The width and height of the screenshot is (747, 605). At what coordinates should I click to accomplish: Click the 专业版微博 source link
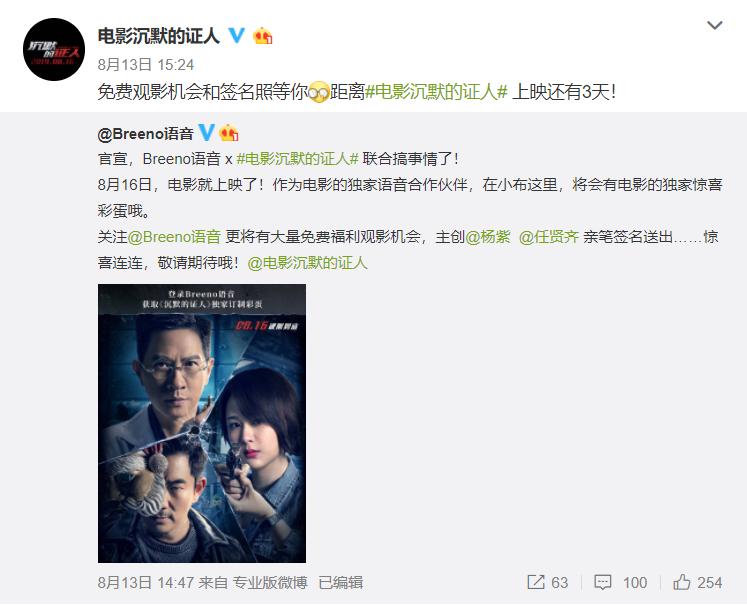tap(270, 582)
